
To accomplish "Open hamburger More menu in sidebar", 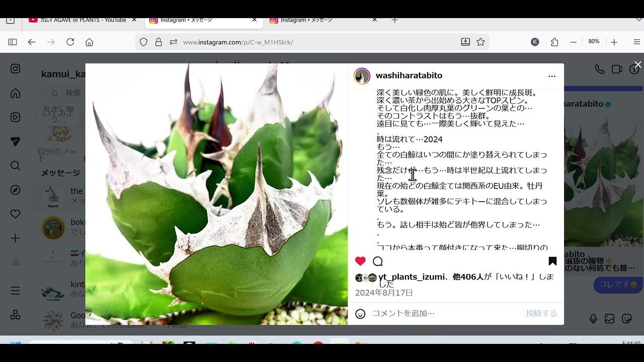I will (16, 291).
